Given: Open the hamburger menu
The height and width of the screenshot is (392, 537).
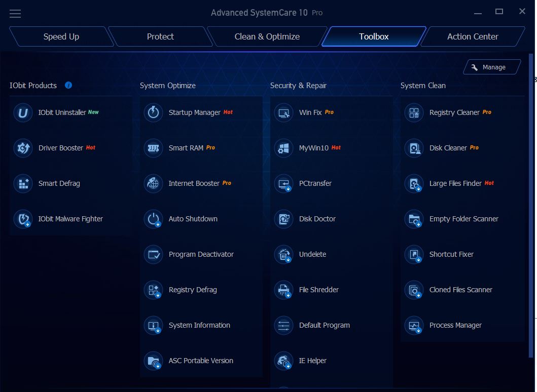Looking at the screenshot, I should tap(15, 13).
